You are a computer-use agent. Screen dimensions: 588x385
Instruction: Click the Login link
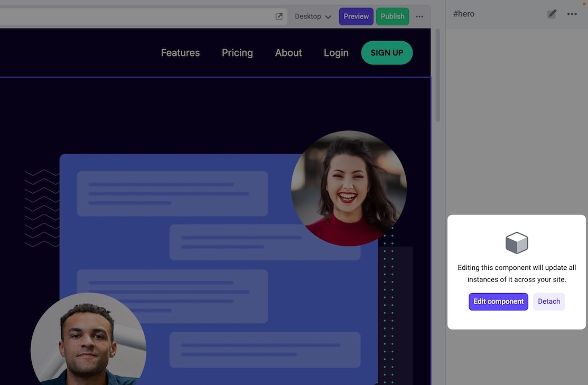pyautogui.click(x=336, y=53)
